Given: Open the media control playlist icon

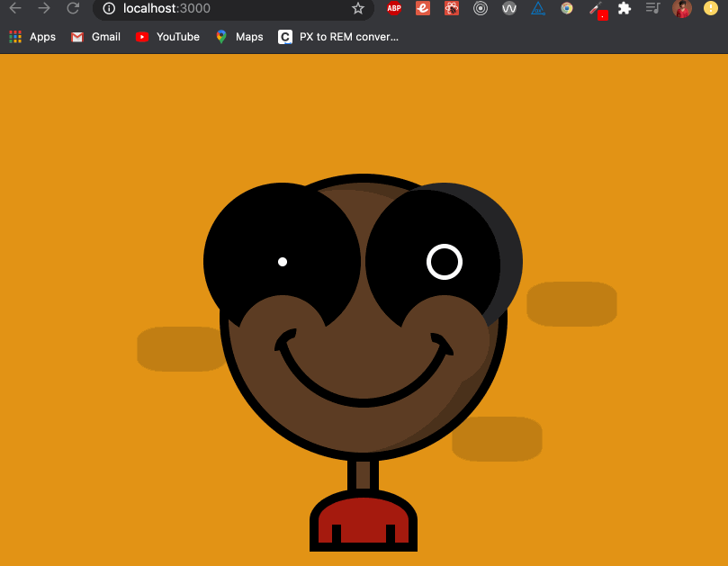Looking at the screenshot, I should [x=652, y=8].
